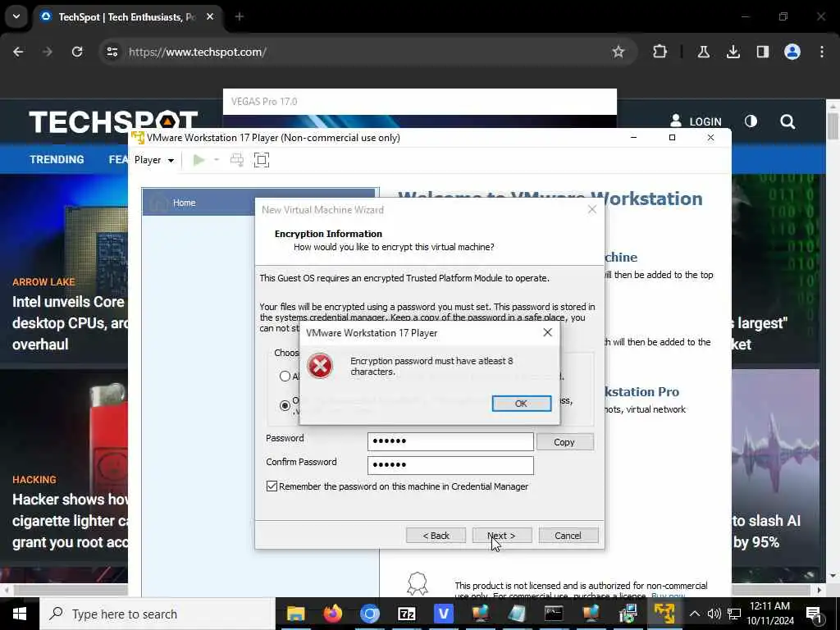Click the taskbar search box
The width and height of the screenshot is (840, 630).
tap(157, 614)
